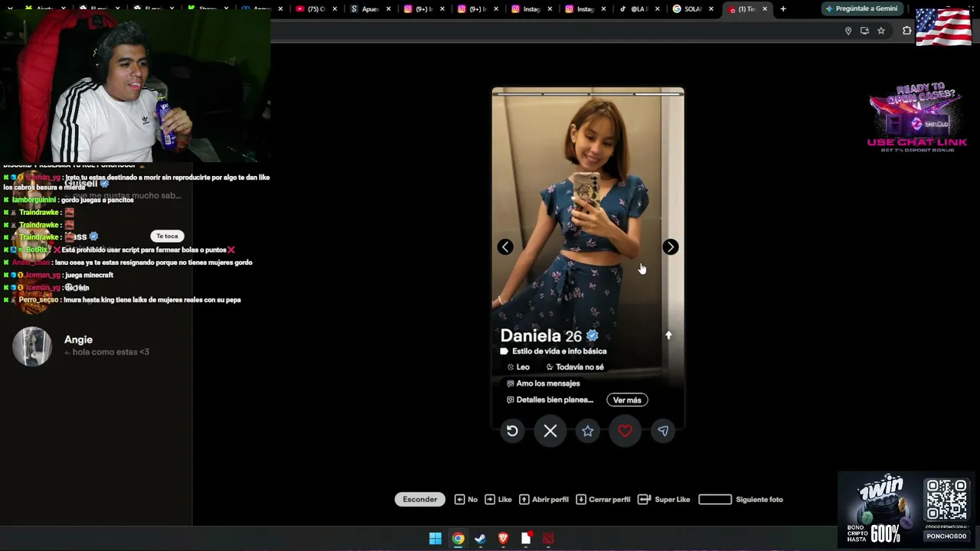Click the location pin icon in address bar
Image resolution: width=980 pixels, height=551 pixels.
[848, 31]
